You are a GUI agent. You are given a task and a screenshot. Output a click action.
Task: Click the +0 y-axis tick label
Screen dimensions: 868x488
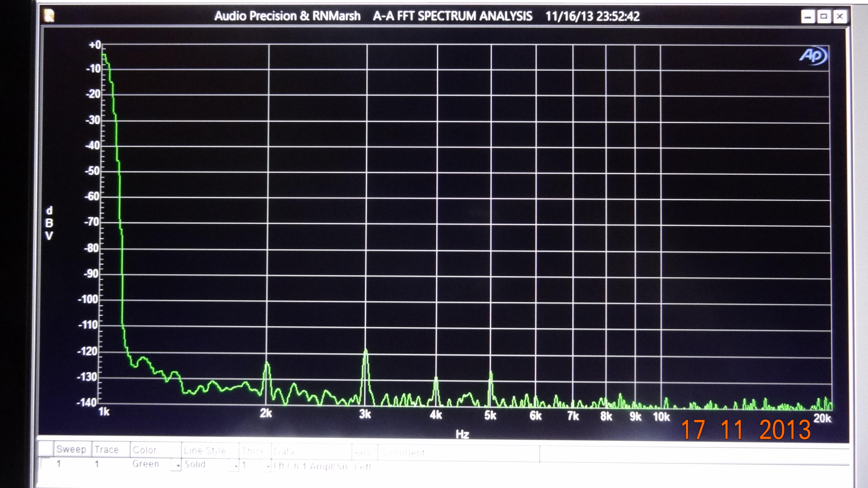[95, 45]
